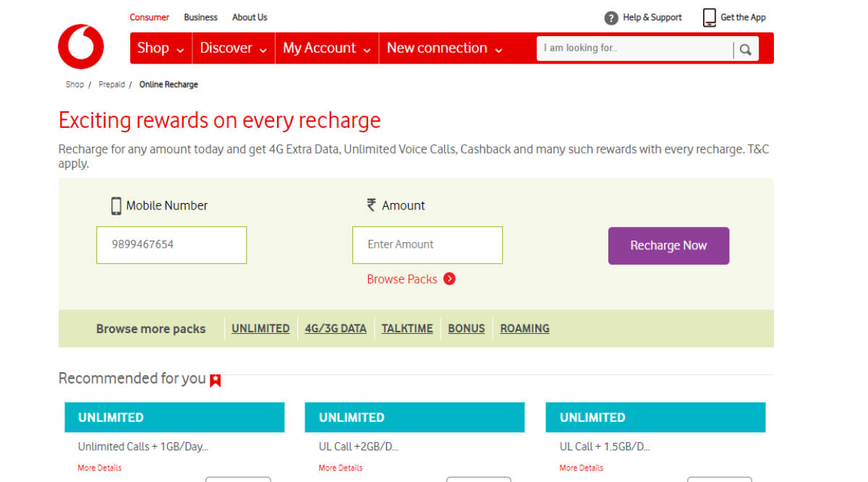View More Details for Unlimited Calls + 1GB/Day pack
The image size is (868, 482).
pos(100,468)
